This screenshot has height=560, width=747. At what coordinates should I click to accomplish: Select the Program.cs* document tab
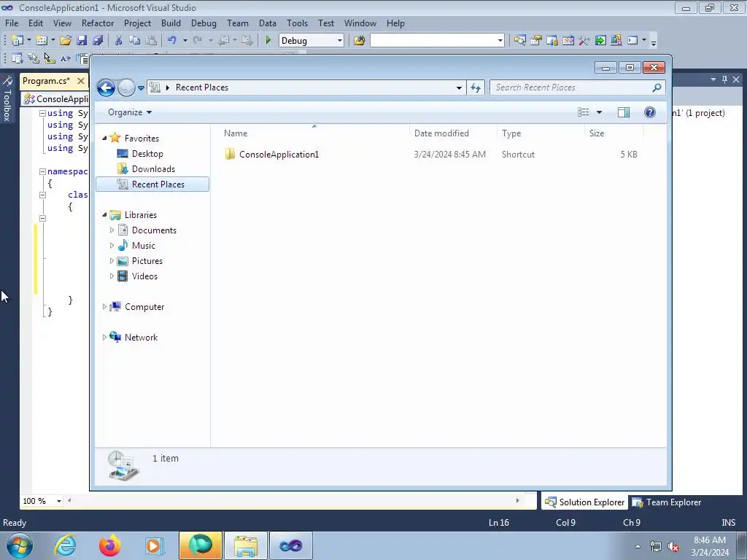click(47, 81)
